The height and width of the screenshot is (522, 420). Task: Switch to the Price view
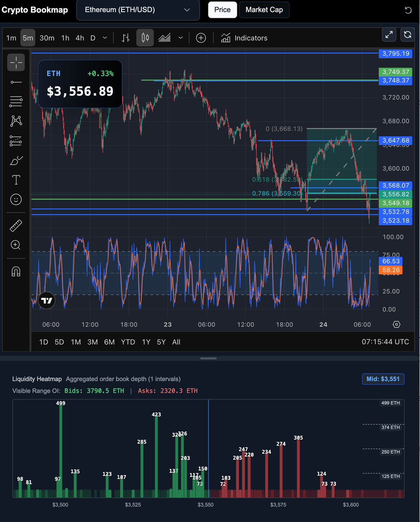[222, 10]
